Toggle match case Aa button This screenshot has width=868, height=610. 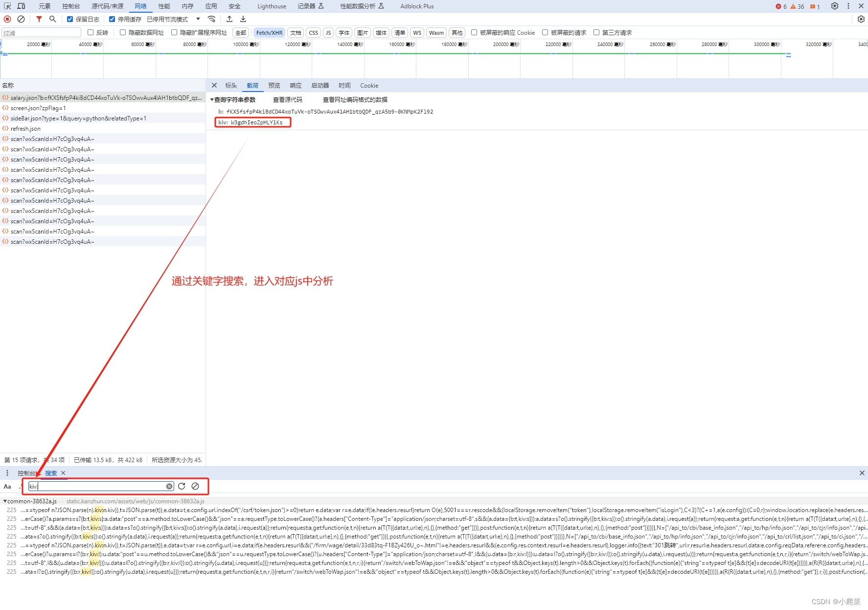tap(7, 486)
